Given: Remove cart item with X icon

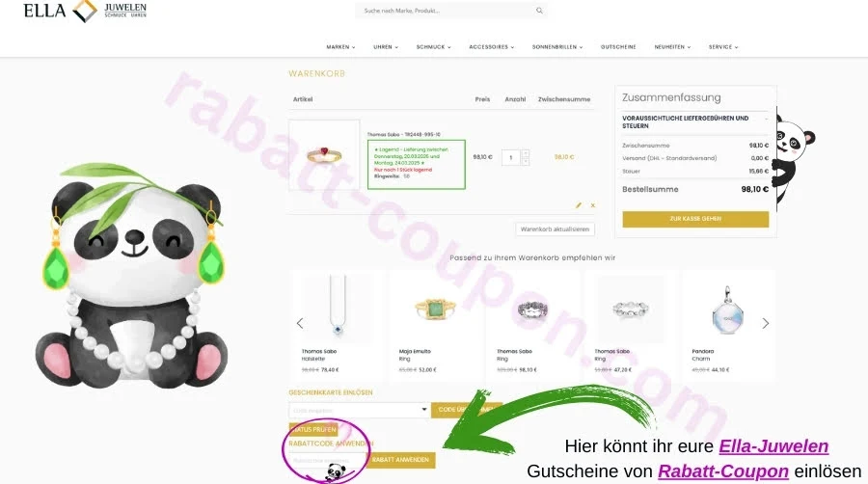Looking at the screenshot, I should tap(593, 205).
